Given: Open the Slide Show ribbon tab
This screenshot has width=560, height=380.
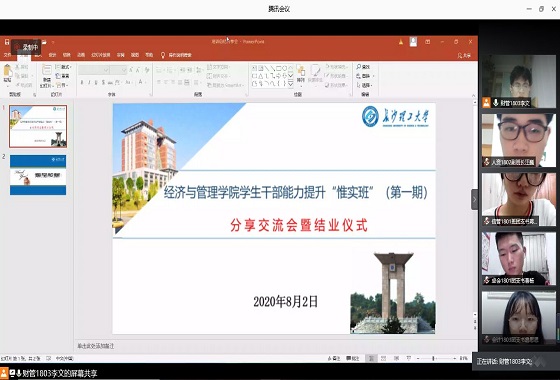Looking at the screenshot, I should (x=101, y=55).
